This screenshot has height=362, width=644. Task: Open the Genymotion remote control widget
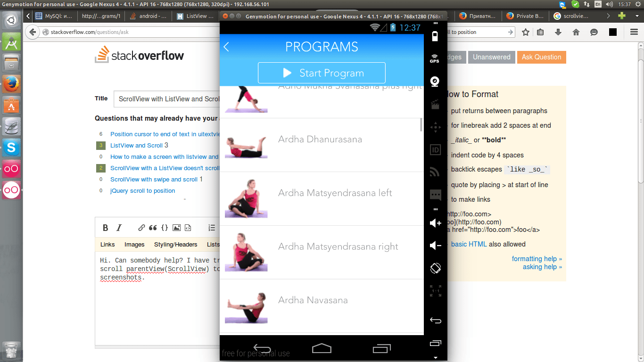pyautogui.click(x=435, y=127)
